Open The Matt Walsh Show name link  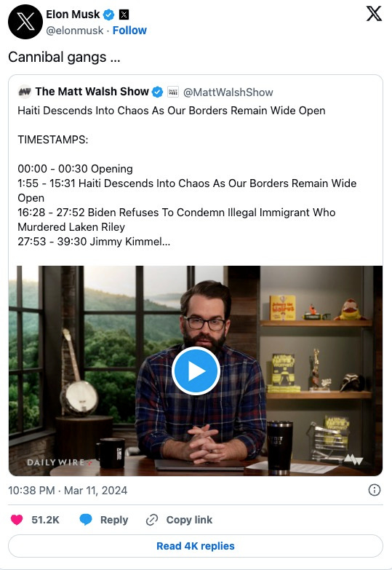[92, 92]
